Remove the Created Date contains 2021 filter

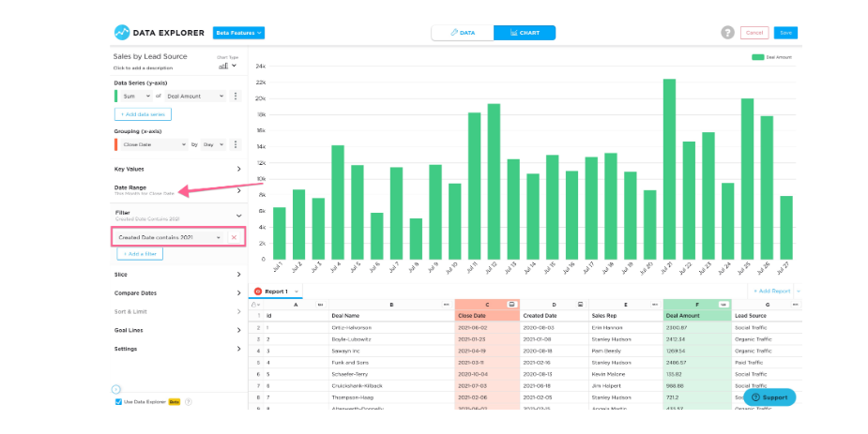tap(234, 237)
